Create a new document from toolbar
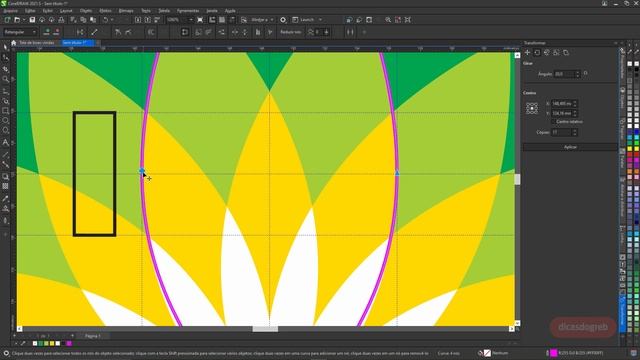The image size is (640, 360). coord(7,20)
